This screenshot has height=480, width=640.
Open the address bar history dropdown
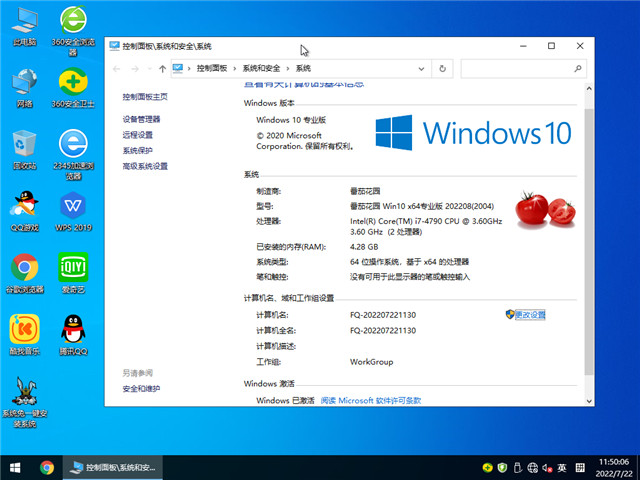(422, 69)
